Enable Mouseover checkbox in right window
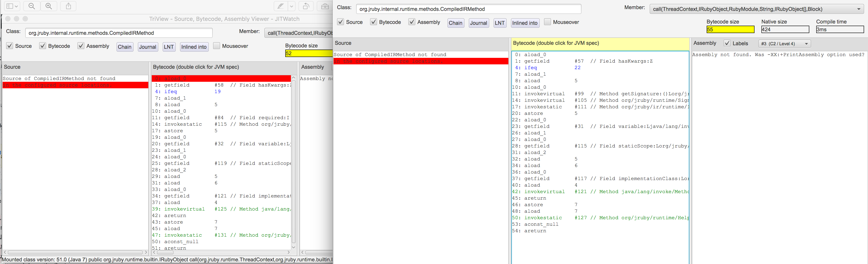Screen dimensions: 868x264 pyautogui.click(x=548, y=22)
